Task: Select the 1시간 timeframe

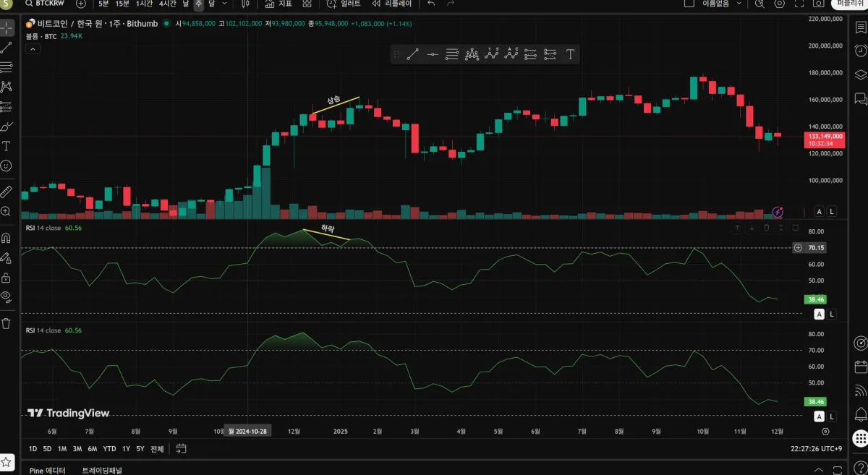Action: click(144, 4)
